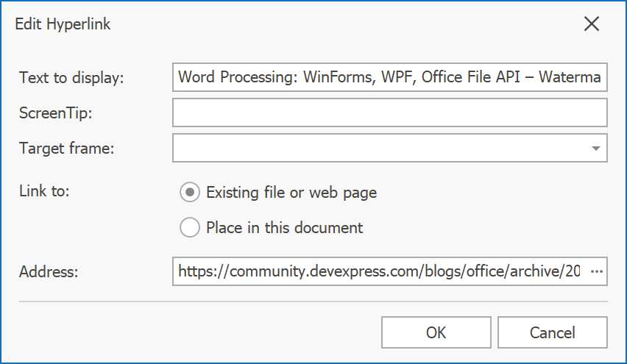Screen dimensions: 627x364
Task: Click inside the empty ScreenTip field
Action: [x=389, y=113]
